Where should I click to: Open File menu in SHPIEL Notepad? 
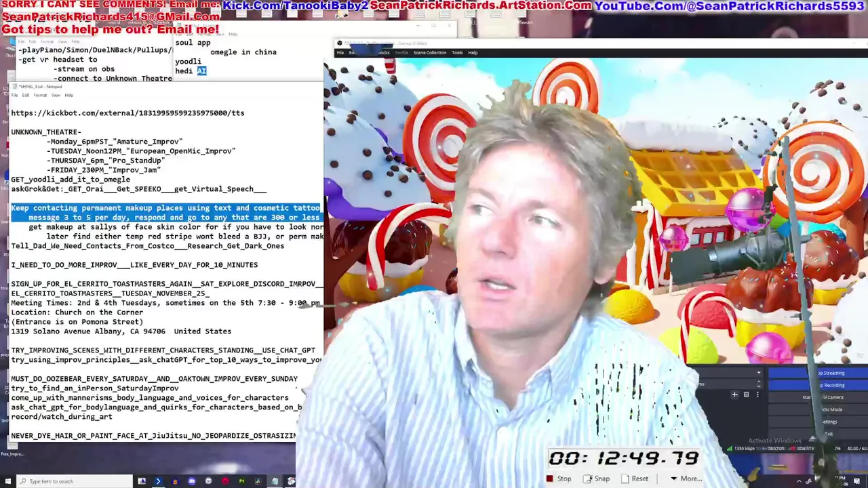pos(14,95)
